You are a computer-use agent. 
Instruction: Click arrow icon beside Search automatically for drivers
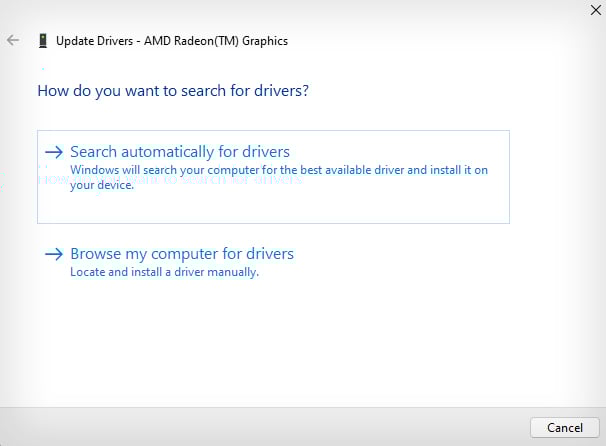point(54,152)
